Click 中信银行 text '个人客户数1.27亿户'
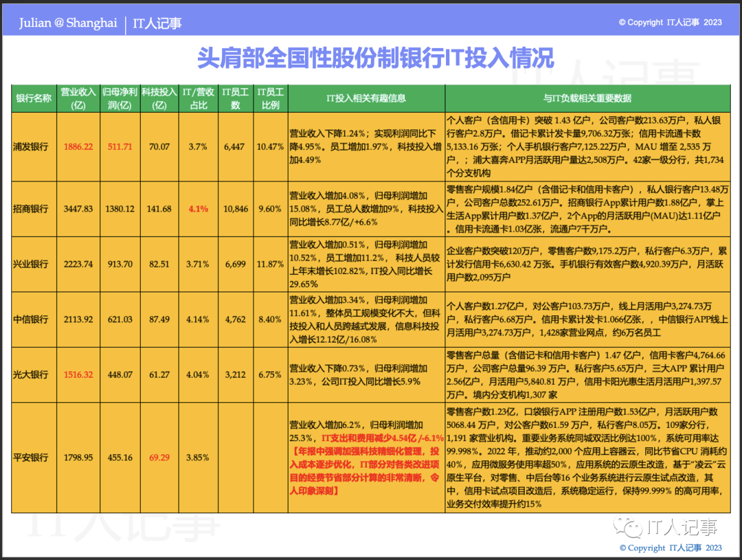 (x=485, y=306)
